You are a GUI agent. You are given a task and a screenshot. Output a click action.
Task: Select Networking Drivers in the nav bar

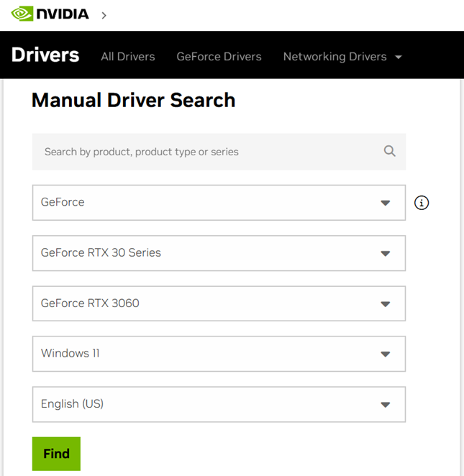click(x=335, y=56)
